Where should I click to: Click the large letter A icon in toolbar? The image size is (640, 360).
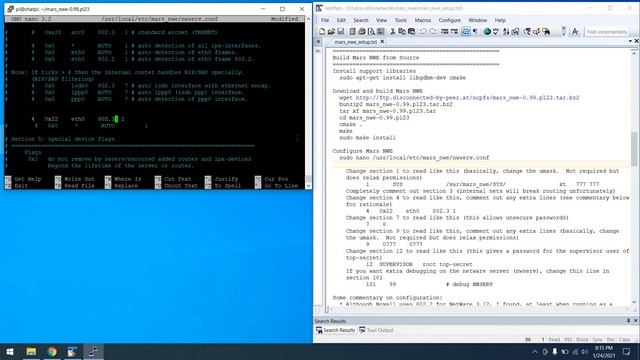pos(575,31)
